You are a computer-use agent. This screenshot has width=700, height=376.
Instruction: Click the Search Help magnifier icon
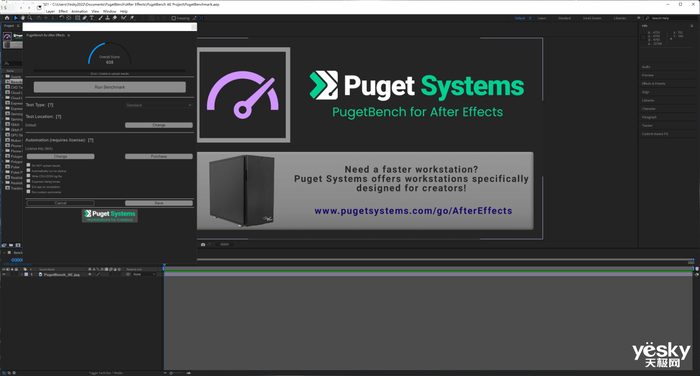coord(648,18)
